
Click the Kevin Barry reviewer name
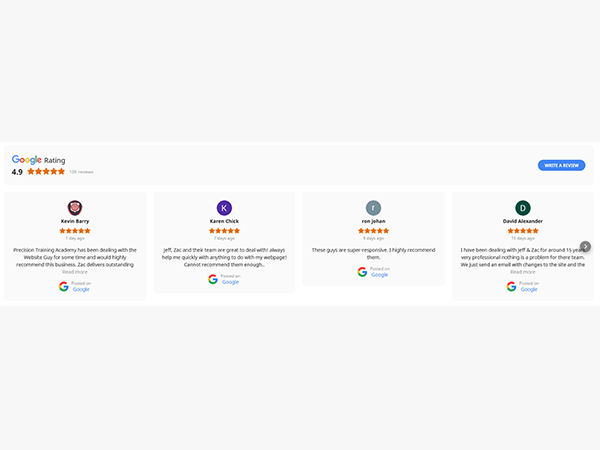pyautogui.click(x=75, y=221)
